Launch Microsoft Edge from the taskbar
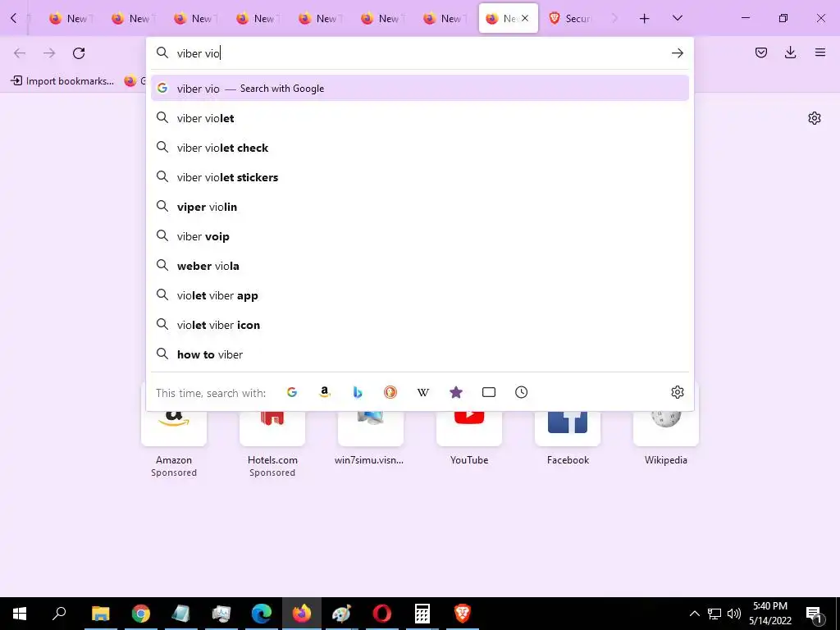 pos(262,614)
